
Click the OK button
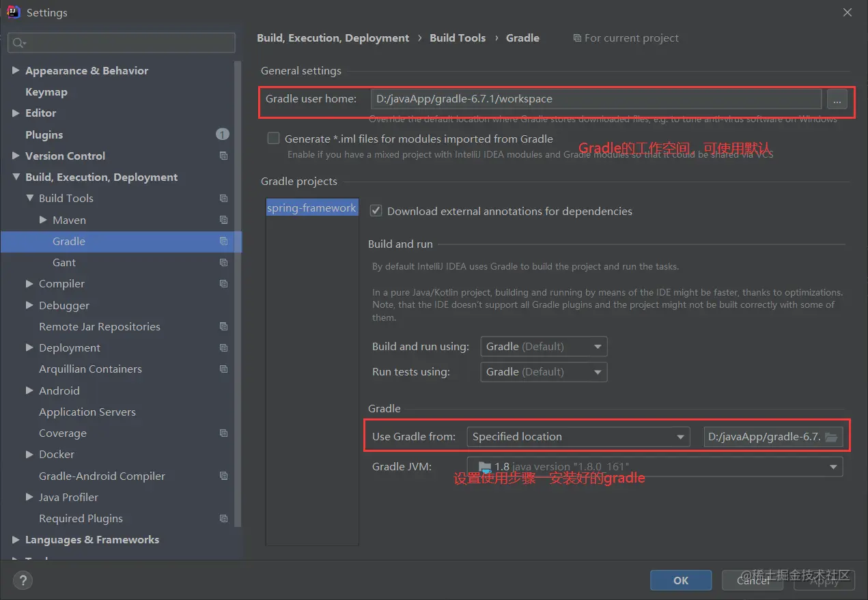click(x=681, y=580)
